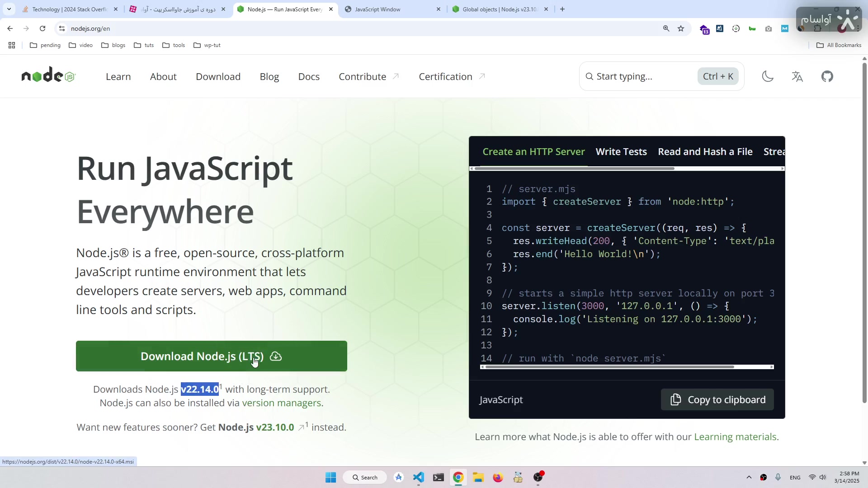Switch to the Global objects Node.js tab
The width and height of the screenshot is (868, 488).
pos(501,9)
